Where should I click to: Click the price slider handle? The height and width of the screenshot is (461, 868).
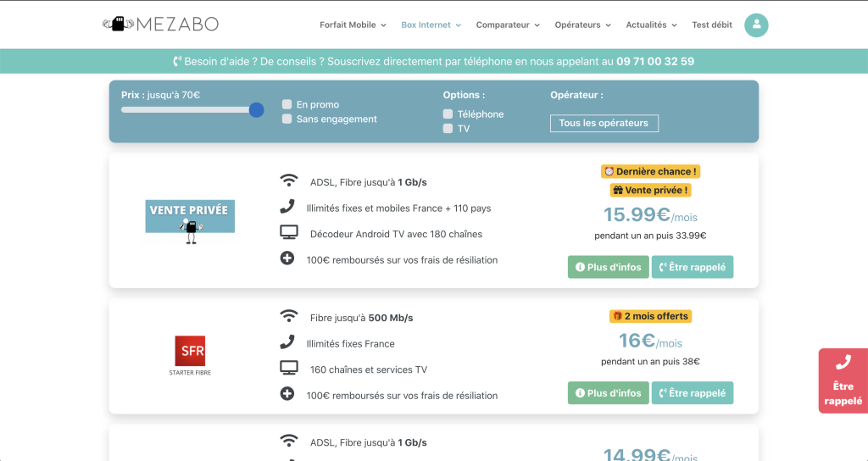pyautogui.click(x=256, y=109)
